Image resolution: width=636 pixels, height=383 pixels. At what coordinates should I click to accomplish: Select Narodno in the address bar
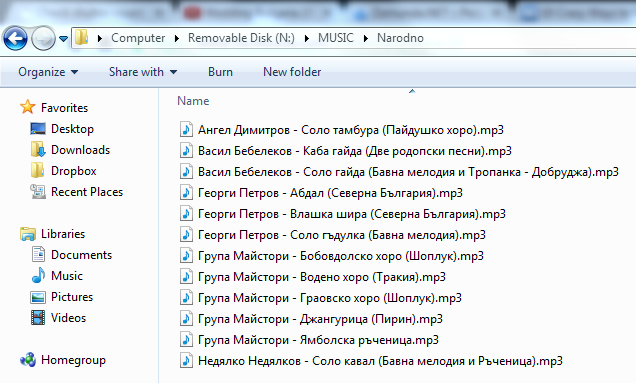[400, 38]
